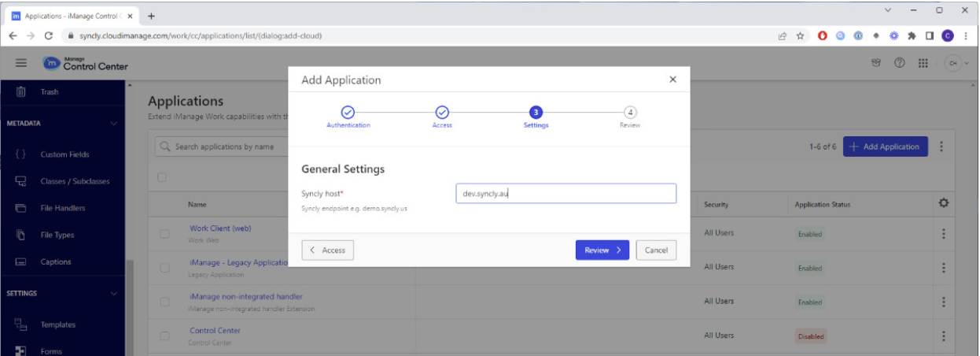Open the purple sunburst extension icon
Viewport: 980px width, 356px height.
893,35
